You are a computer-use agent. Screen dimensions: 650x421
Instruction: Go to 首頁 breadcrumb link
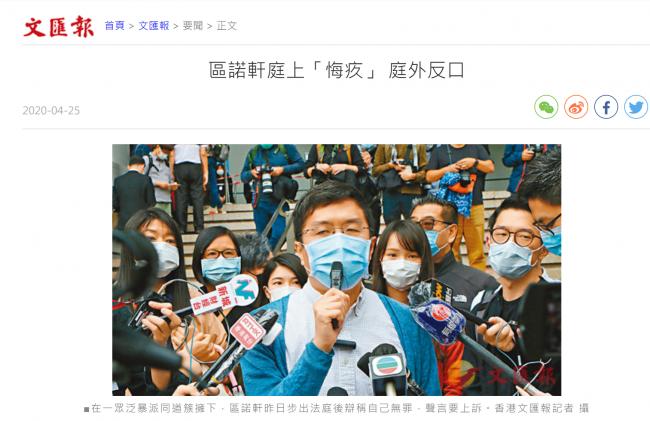click(x=114, y=26)
